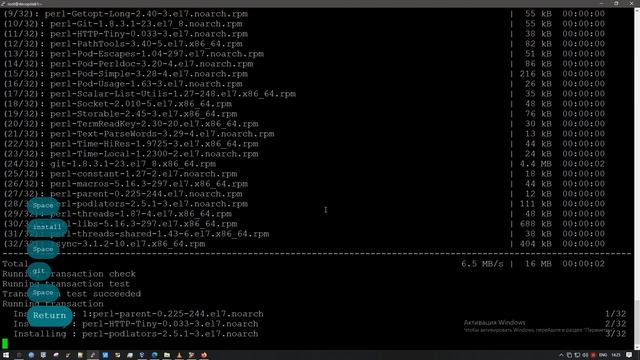640x360 pixels.
Task: Open Firefox from the taskbar
Action: point(204,355)
